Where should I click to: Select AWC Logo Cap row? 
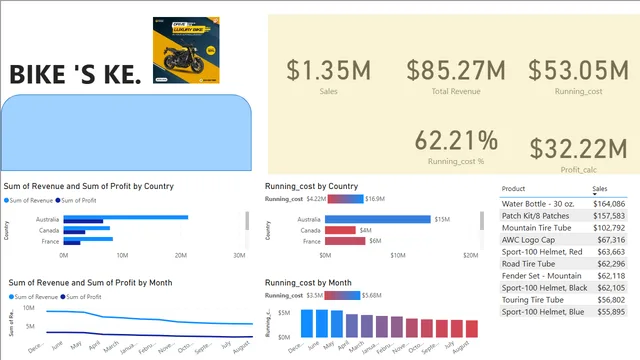tap(563, 240)
